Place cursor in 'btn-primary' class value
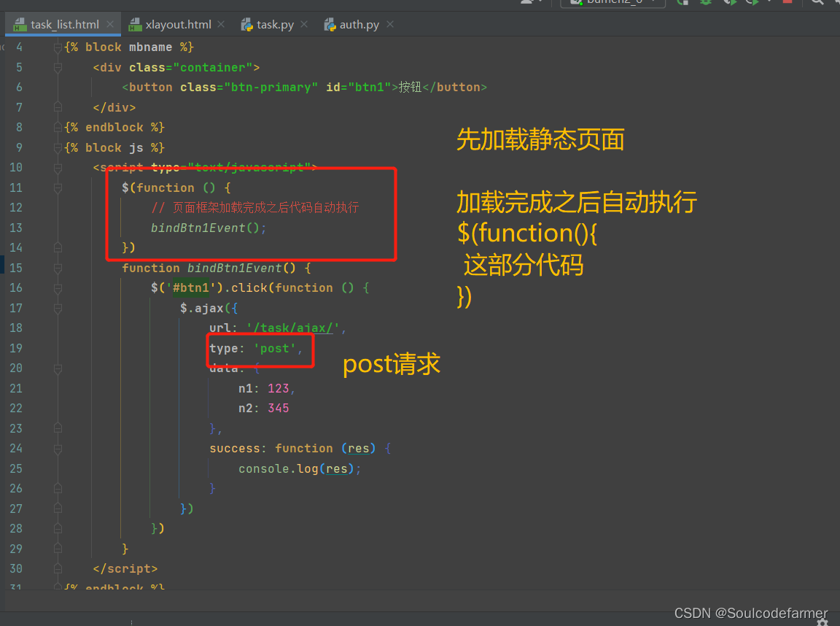This screenshot has width=840, height=626. tap(271, 88)
